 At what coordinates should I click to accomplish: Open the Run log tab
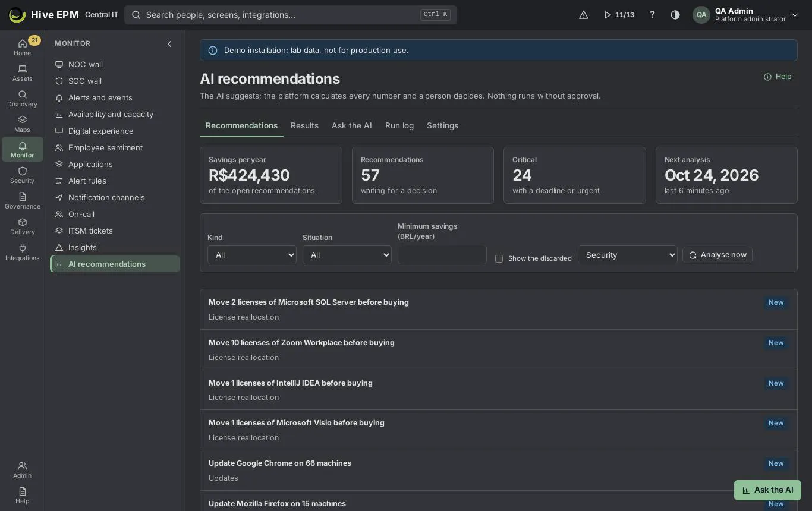pos(399,125)
